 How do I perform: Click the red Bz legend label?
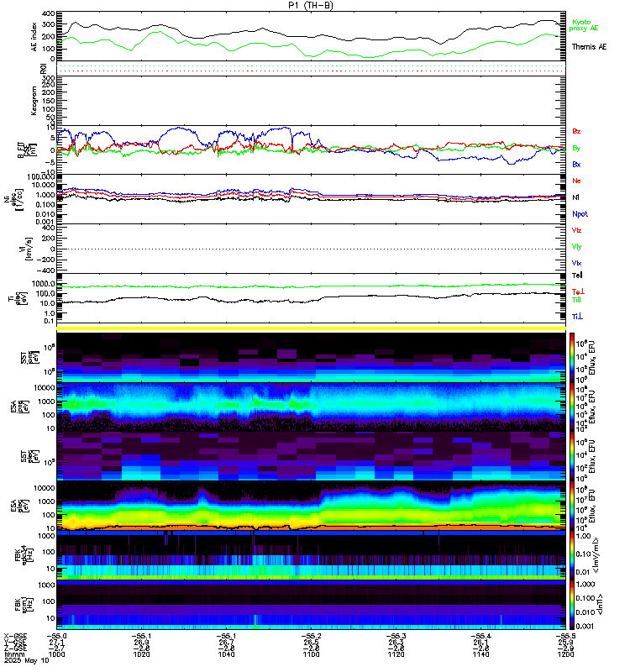click(x=576, y=131)
